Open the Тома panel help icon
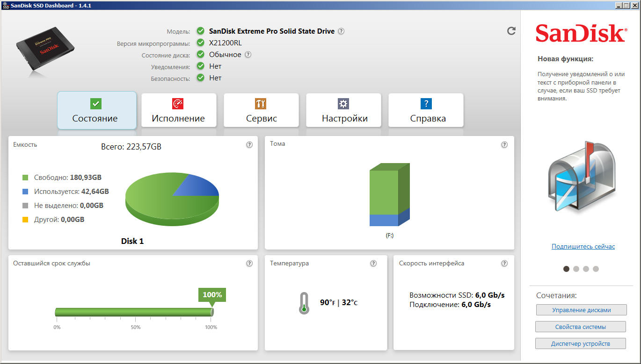The height and width of the screenshot is (364, 641). tap(504, 145)
